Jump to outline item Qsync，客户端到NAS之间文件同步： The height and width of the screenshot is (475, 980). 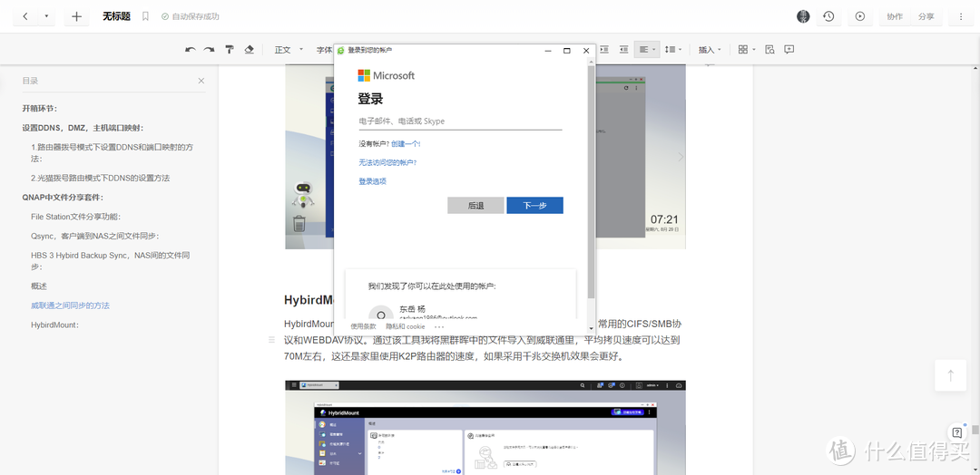95,236
